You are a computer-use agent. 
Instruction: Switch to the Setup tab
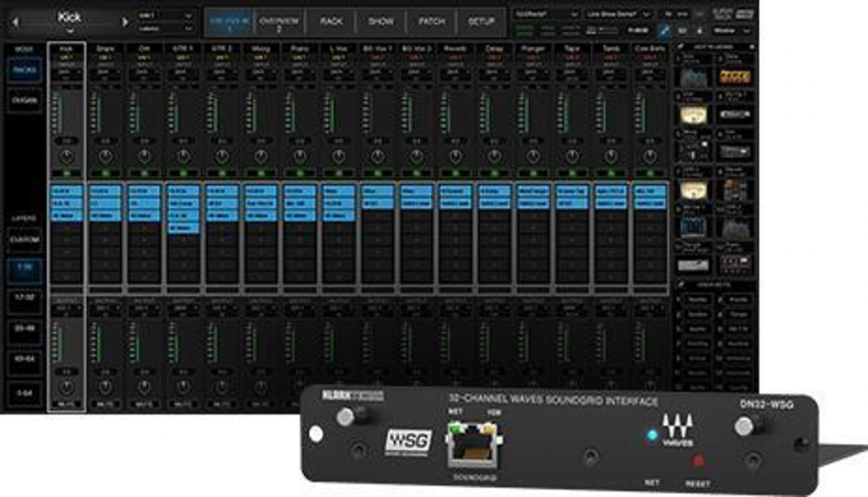click(x=481, y=22)
